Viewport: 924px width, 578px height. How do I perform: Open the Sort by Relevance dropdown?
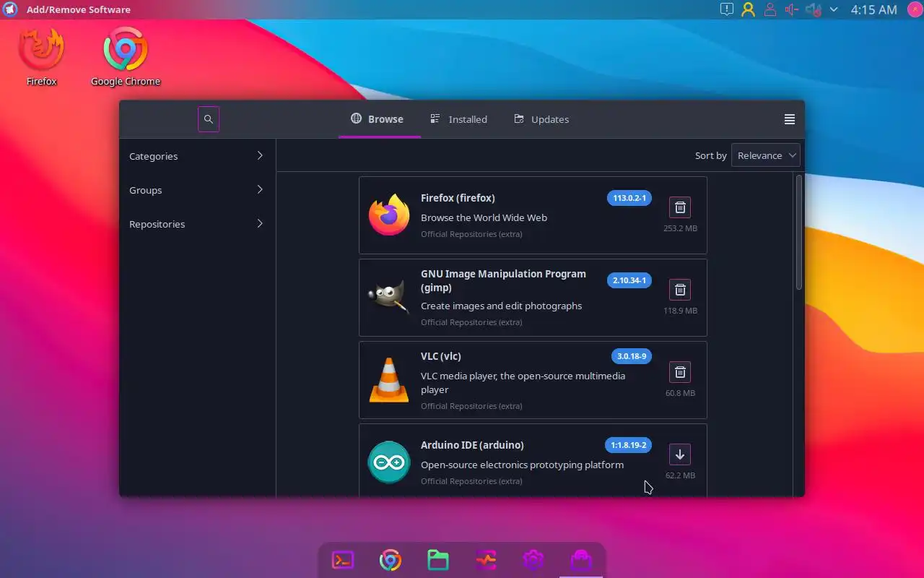766,155
